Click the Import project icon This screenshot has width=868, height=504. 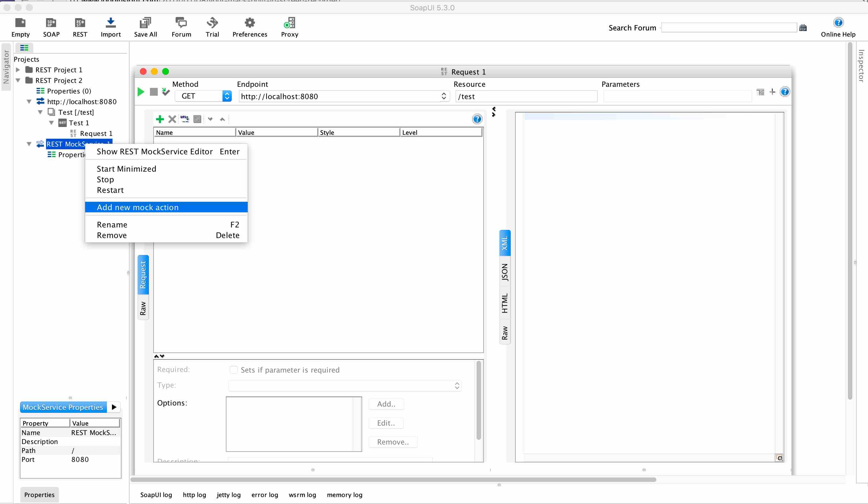pos(111,27)
